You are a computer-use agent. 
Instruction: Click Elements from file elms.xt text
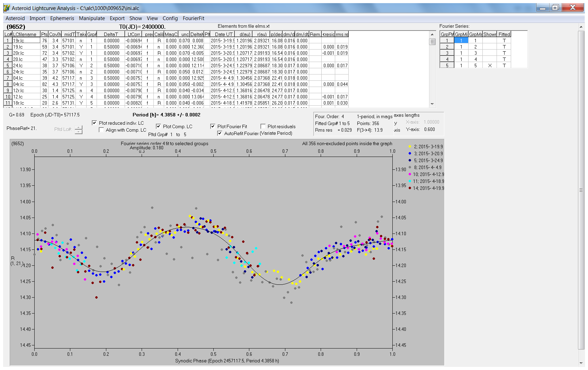coord(243,26)
